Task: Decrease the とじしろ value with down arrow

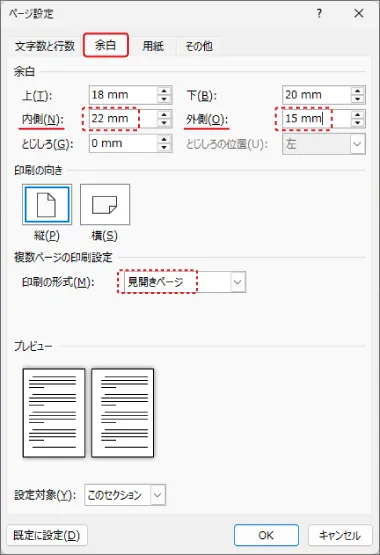Action: (164, 148)
